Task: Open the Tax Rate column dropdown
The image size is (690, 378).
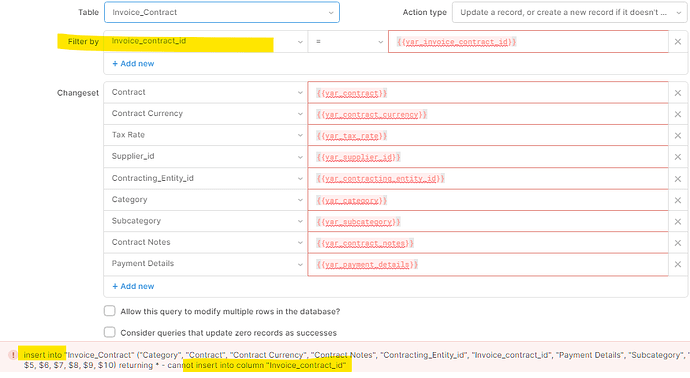Action: [x=206, y=135]
